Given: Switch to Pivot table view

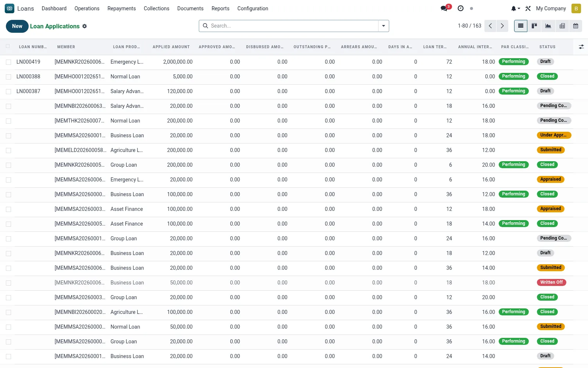Looking at the screenshot, I should click(x=562, y=26).
